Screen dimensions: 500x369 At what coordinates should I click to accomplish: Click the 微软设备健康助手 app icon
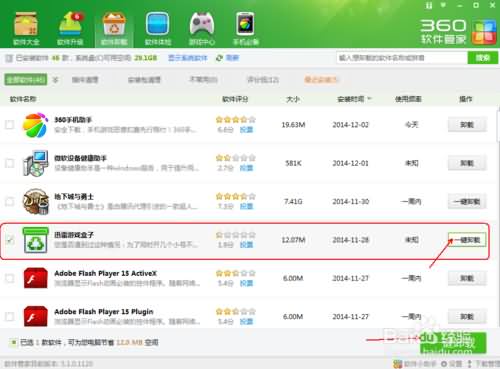35,163
